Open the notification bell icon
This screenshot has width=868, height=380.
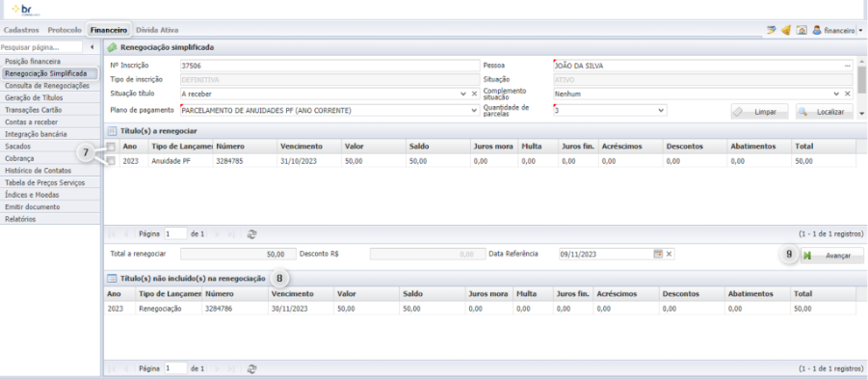point(786,31)
